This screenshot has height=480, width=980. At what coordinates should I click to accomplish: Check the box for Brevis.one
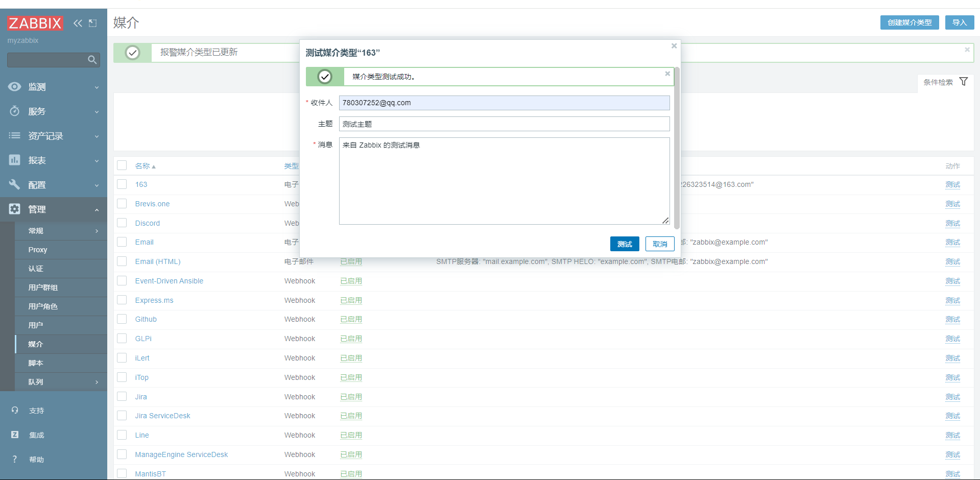pos(122,203)
